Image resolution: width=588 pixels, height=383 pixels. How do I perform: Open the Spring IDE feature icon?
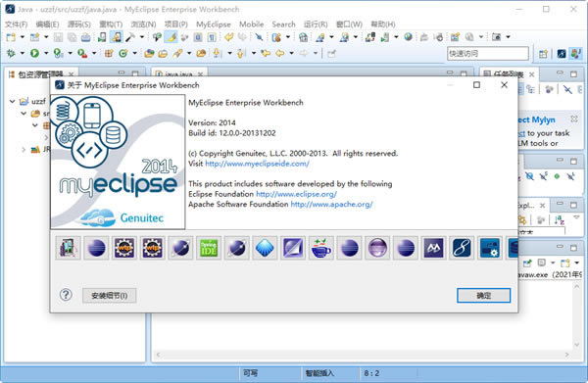tap(209, 248)
